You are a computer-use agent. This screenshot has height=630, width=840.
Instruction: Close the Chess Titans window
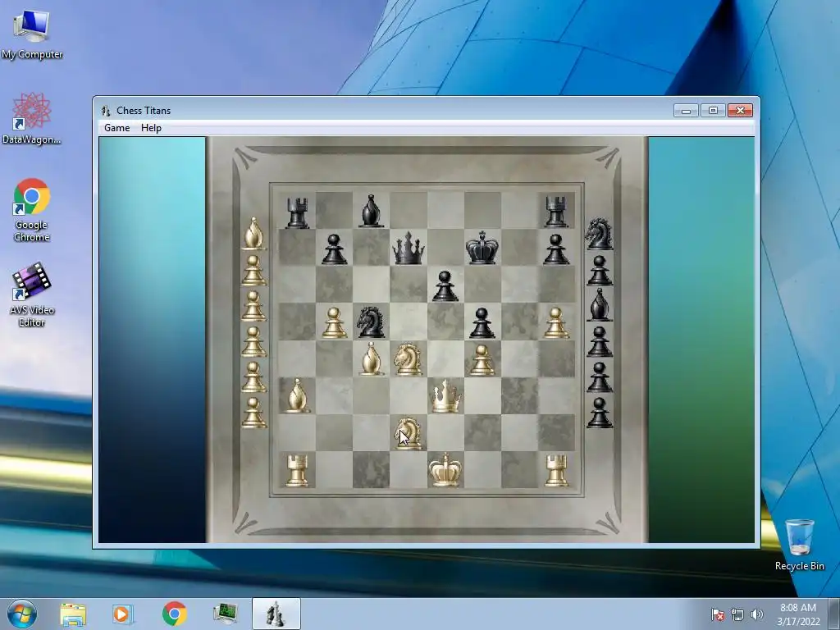(x=741, y=111)
